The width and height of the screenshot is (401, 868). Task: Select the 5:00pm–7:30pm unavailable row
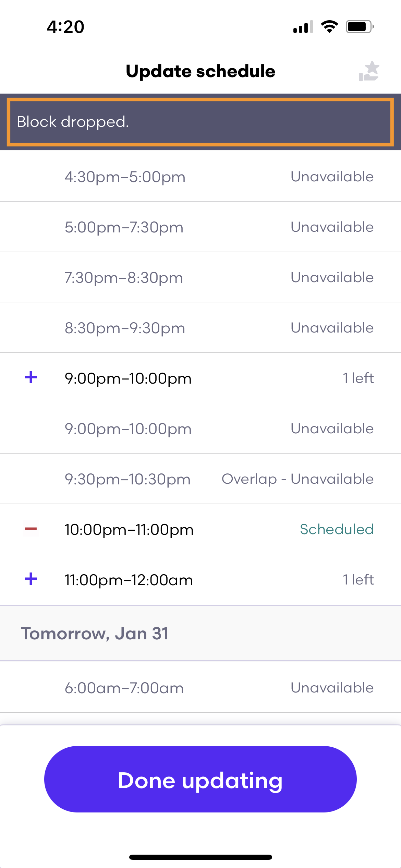point(200,227)
